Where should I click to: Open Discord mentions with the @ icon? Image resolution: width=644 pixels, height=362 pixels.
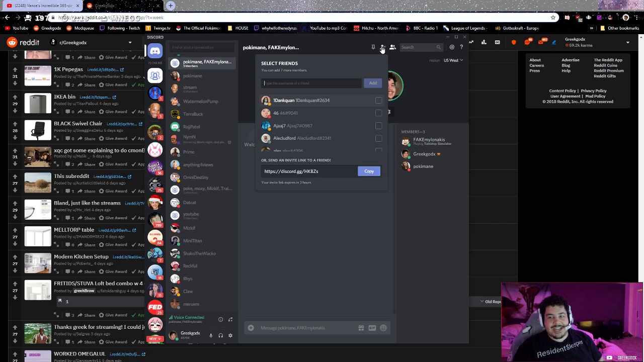pyautogui.click(x=452, y=47)
